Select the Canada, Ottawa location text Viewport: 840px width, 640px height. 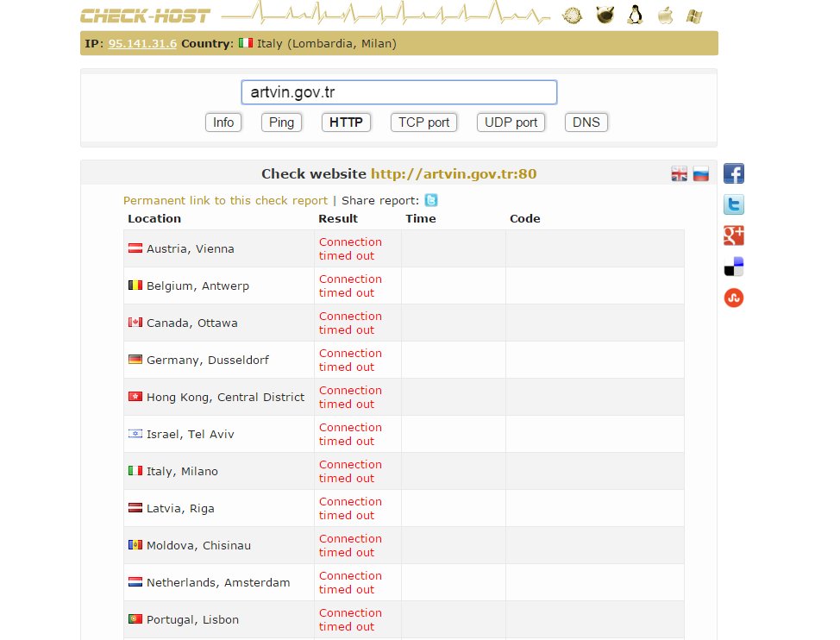pos(191,323)
